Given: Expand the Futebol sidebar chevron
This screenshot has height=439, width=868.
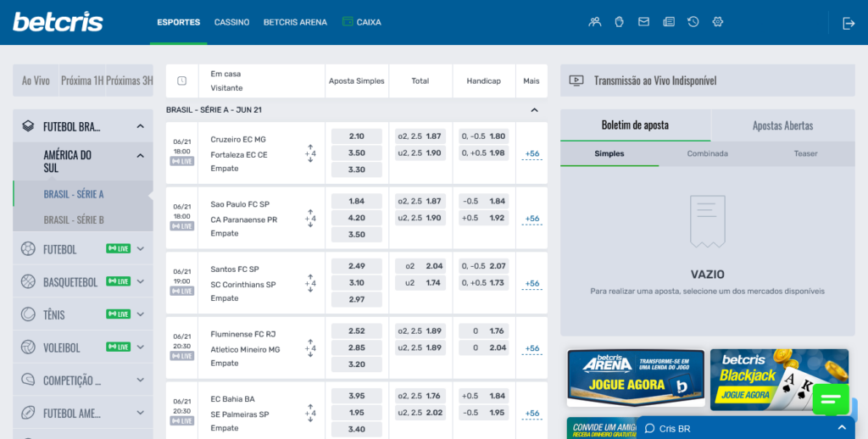Looking at the screenshot, I should 141,249.
